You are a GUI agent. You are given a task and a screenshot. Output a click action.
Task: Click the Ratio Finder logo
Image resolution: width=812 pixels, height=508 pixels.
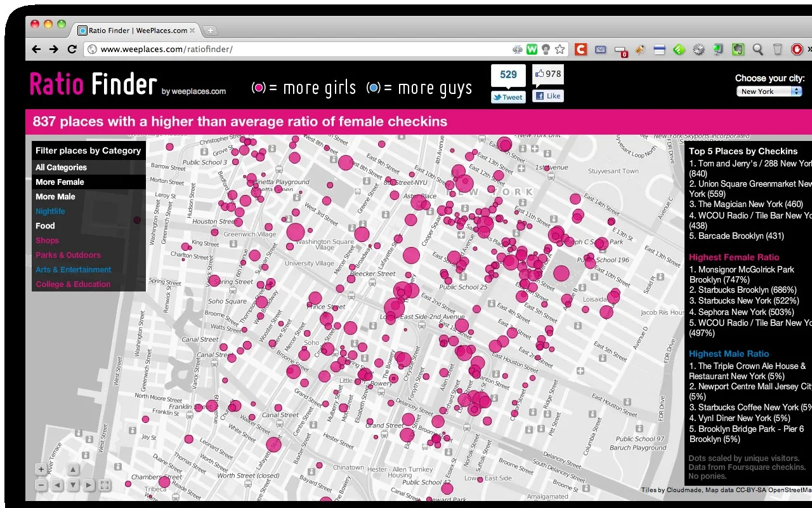[x=93, y=84]
